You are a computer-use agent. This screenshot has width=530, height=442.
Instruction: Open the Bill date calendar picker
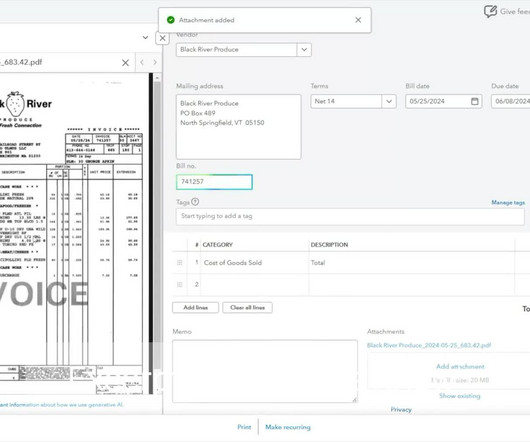pos(475,101)
